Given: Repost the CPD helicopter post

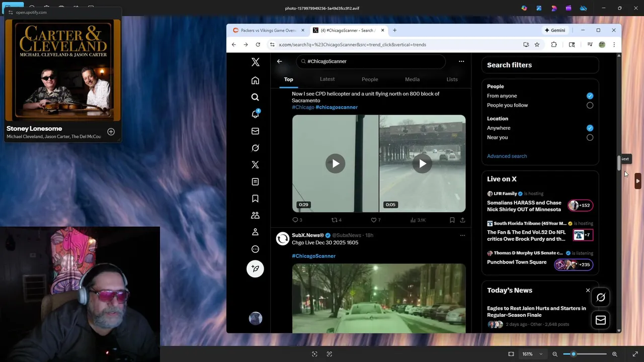Looking at the screenshot, I should click(336, 220).
